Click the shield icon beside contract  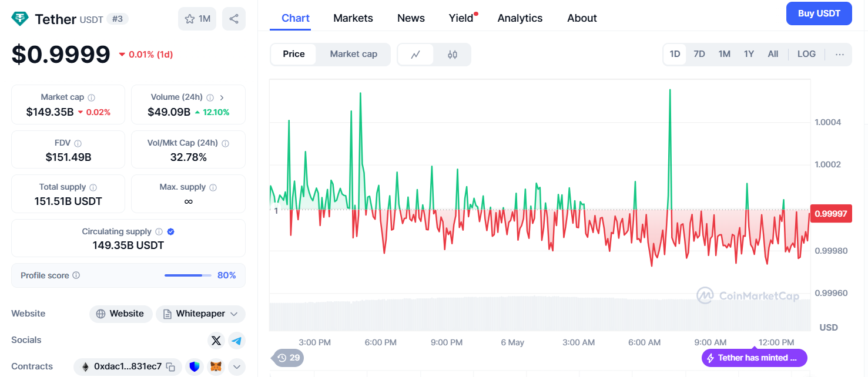pos(195,367)
